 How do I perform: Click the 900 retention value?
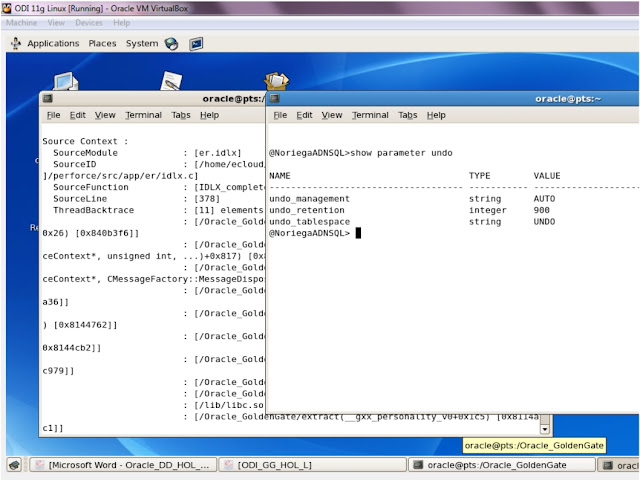click(x=541, y=210)
